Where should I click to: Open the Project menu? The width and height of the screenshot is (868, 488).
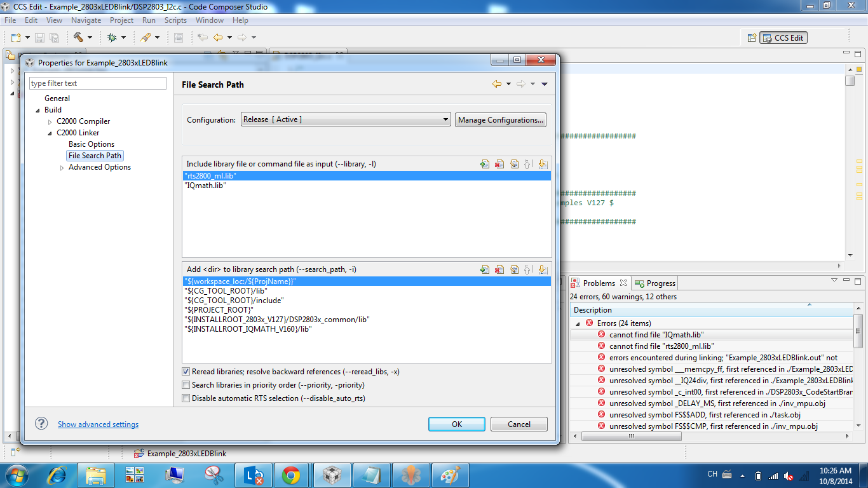pos(122,20)
